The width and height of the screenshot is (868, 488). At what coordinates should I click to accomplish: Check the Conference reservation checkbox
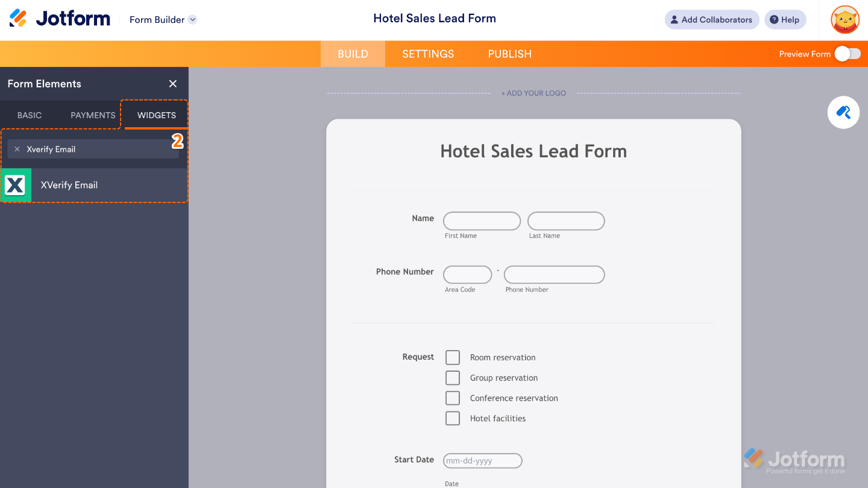coord(453,398)
